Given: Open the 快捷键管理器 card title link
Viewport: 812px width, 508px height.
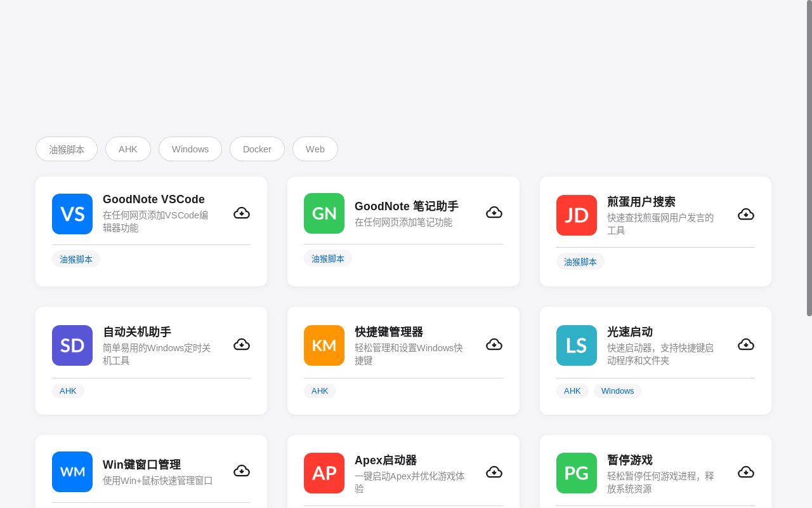Looking at the screenshot, I should pos(389,332).
